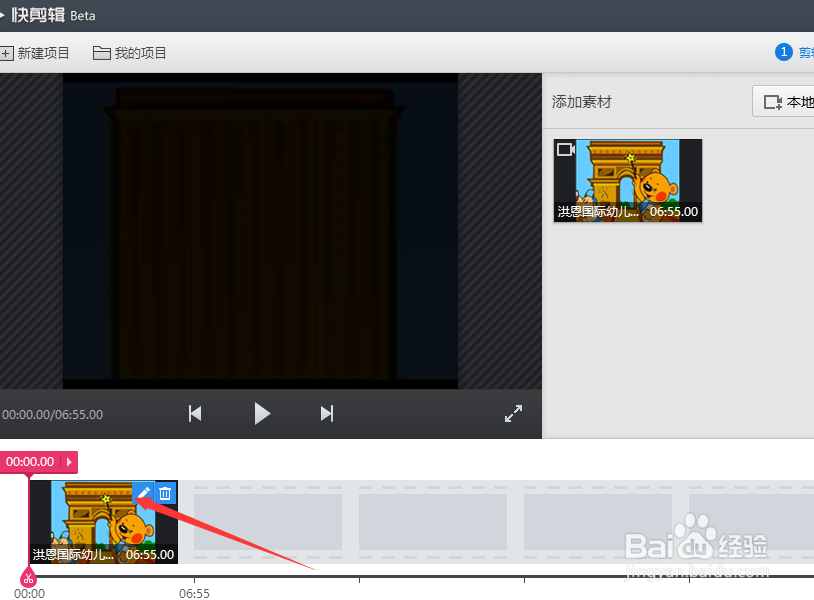
Task: Click the plus icon beside 新建项目
Action: (6, 53)
